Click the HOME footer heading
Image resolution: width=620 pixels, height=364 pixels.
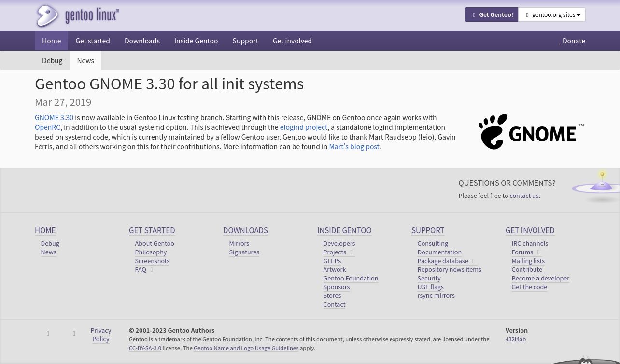click(45, 230)
